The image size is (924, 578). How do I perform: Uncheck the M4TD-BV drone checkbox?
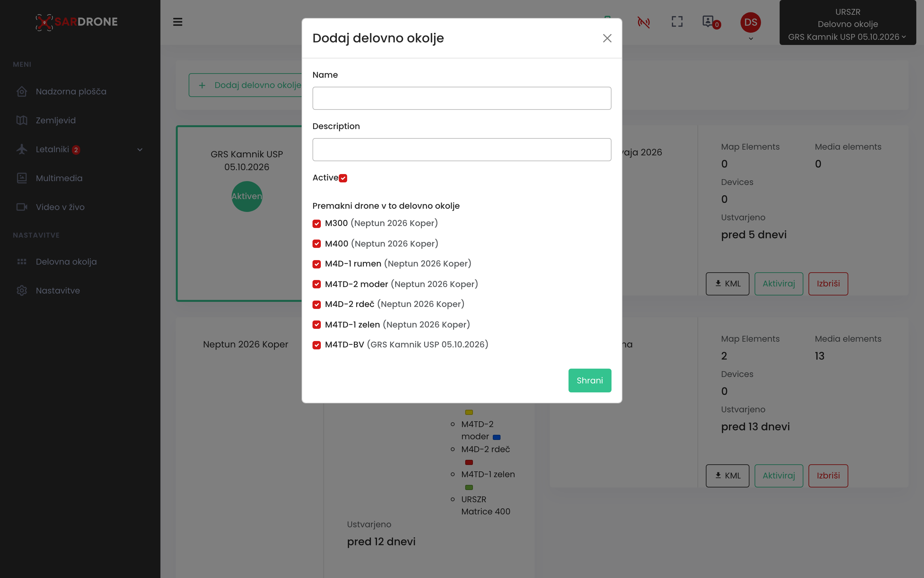(x=317, y=345)
